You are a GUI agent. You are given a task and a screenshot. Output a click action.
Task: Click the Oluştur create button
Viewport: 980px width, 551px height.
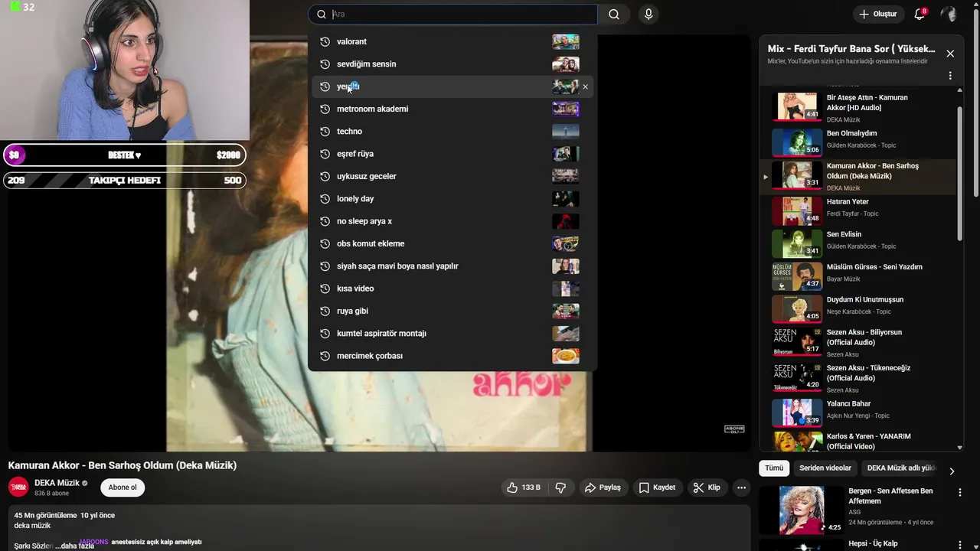pyautogui.click(x=877, y=14)
